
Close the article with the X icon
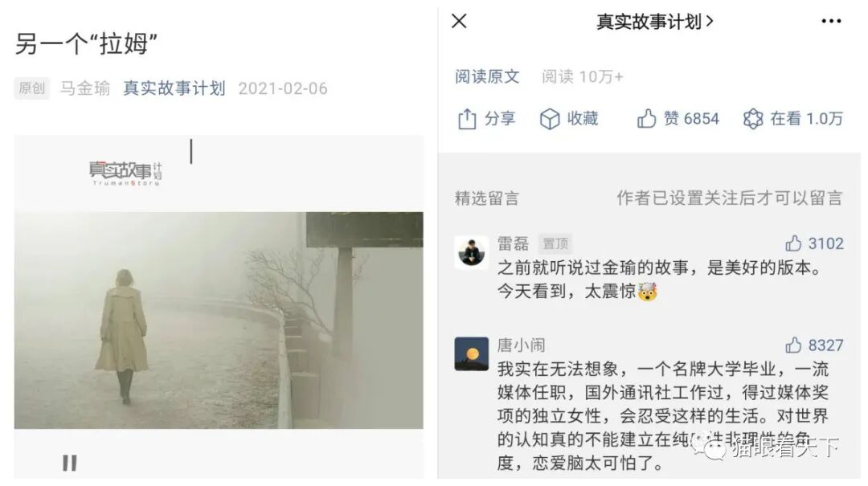[459, 21]
